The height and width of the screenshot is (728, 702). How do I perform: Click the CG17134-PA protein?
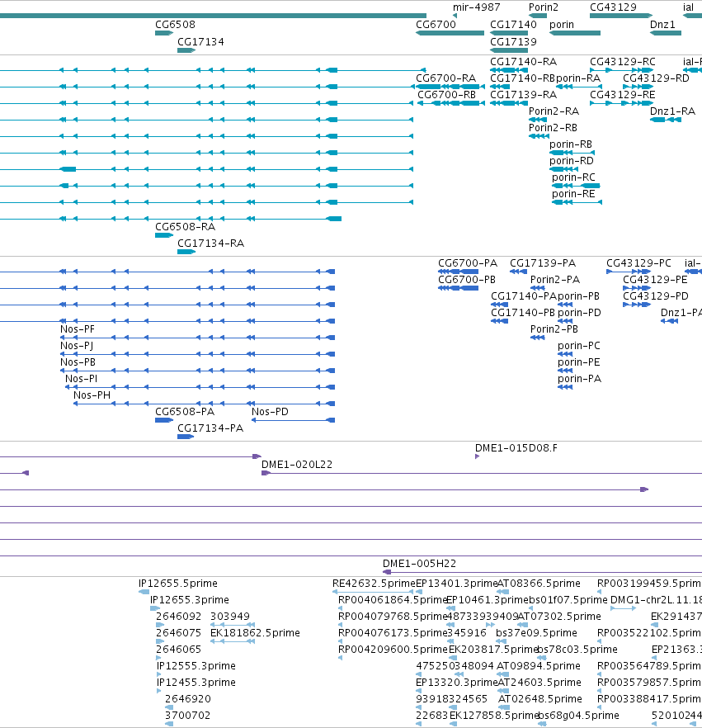point(186,437)
